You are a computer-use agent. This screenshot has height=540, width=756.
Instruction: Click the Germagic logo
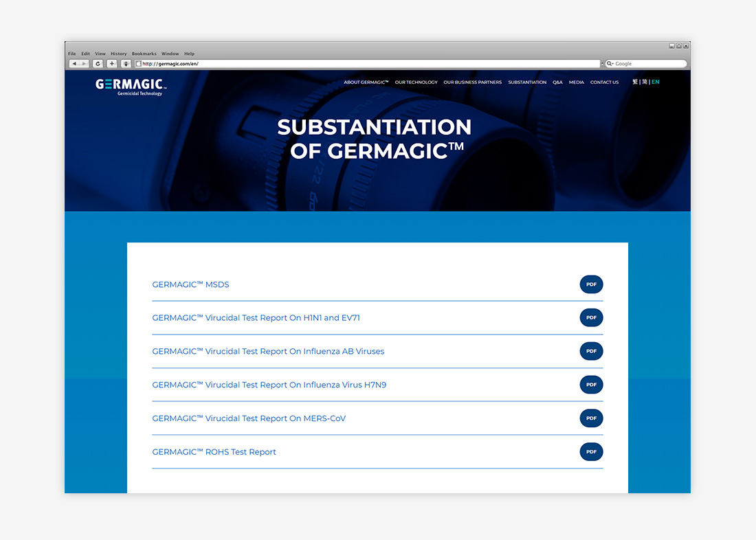pyautogui.click(x=131, y=87)
